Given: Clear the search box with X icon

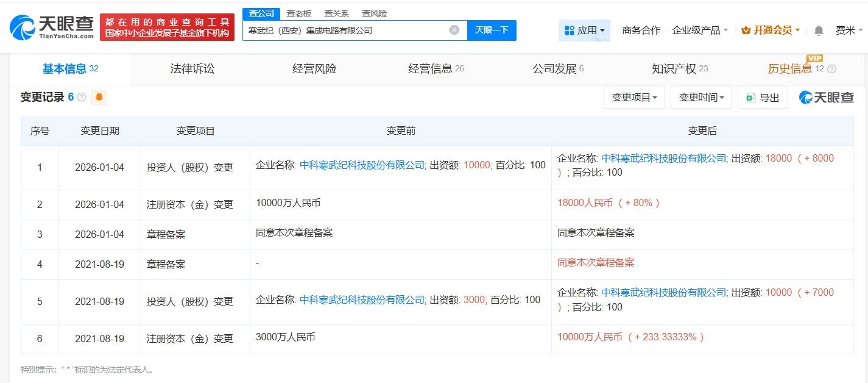Looking at the screenshot, I should pos(454,30).
